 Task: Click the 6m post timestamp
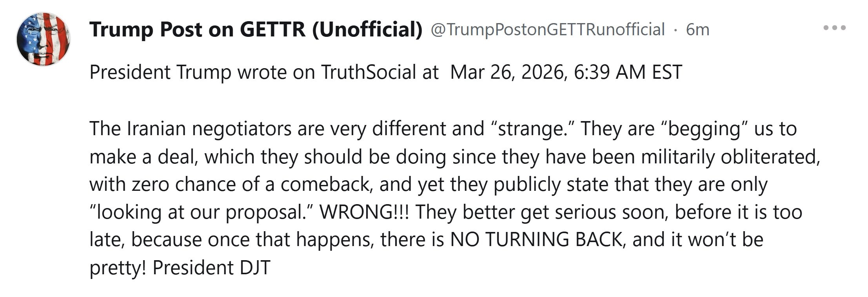click(x=697, y=30)
